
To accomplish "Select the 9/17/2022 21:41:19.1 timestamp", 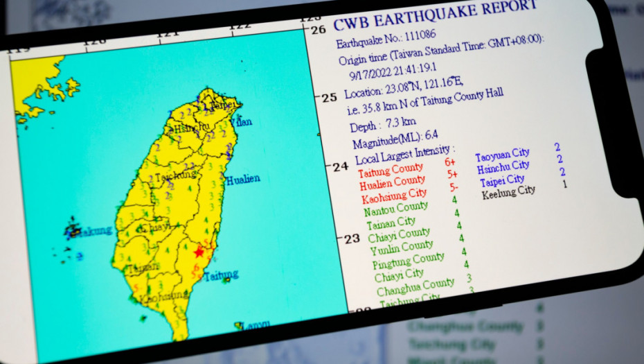I will [393, 71].
